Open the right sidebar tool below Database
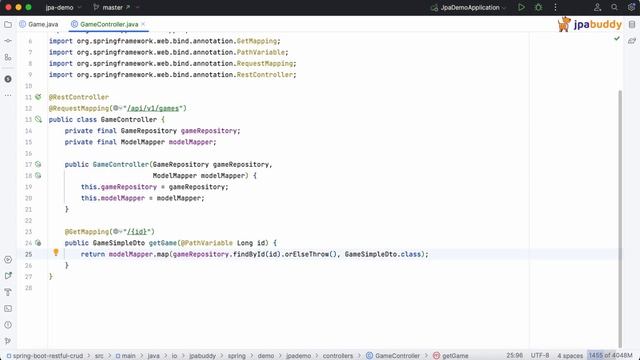Viewport: 640px width, 360px height. tap(632, 41)
